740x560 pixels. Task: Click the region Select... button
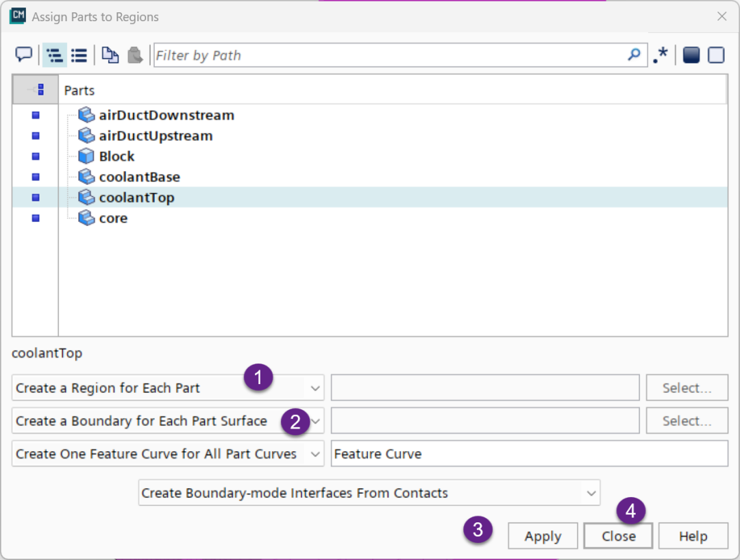pos(687,388)
